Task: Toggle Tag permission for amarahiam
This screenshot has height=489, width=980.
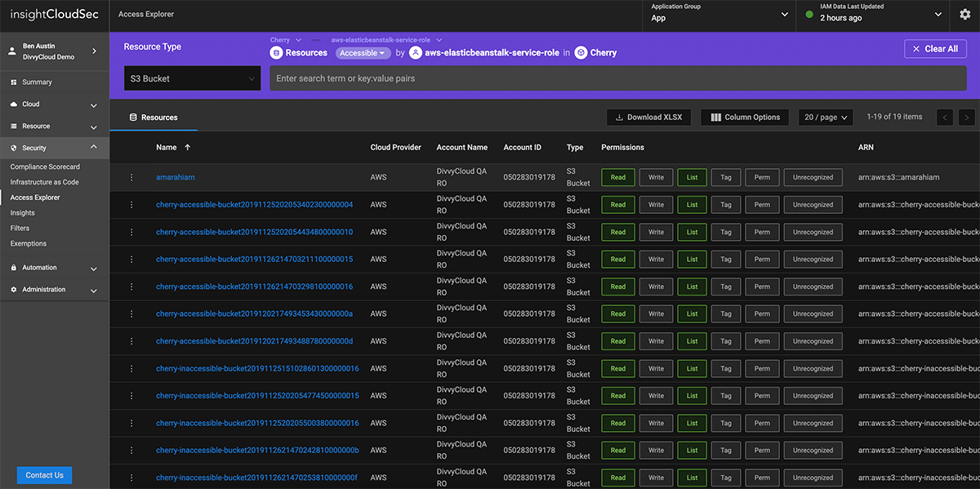Action: [726, 177]
